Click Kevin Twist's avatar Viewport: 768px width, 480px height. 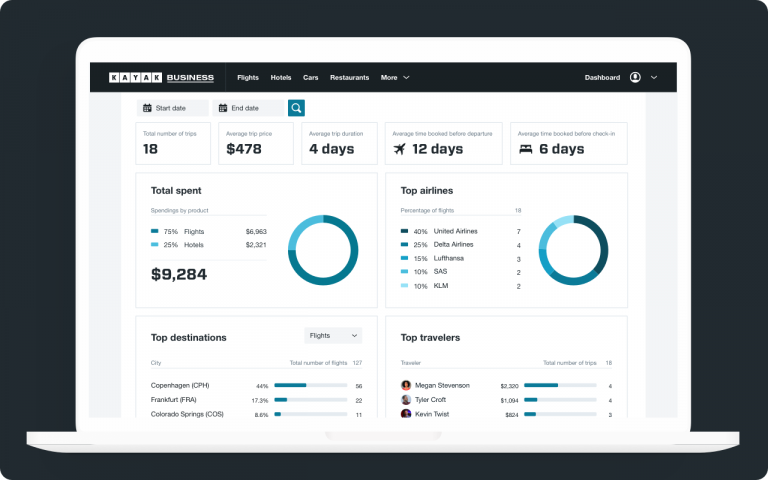click(x=406, y=414)
